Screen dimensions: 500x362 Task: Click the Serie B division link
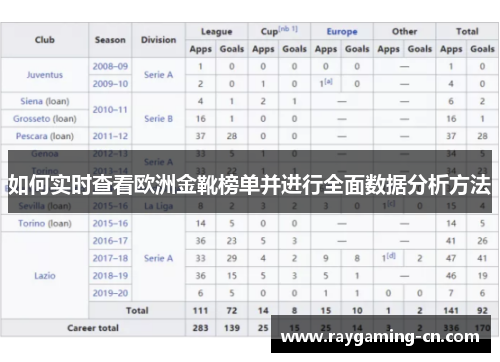coord(159,119)
